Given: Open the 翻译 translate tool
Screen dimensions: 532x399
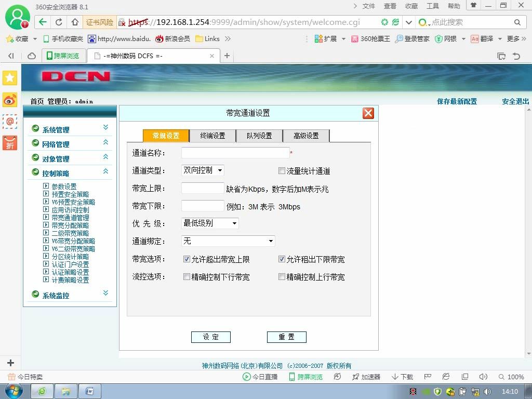Looking at the screenshot, I should coord(482,38).
